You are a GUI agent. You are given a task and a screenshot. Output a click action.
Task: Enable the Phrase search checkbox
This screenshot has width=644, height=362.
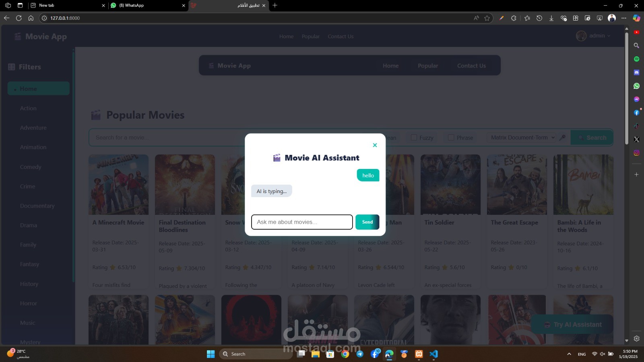[x=451, y=138]
